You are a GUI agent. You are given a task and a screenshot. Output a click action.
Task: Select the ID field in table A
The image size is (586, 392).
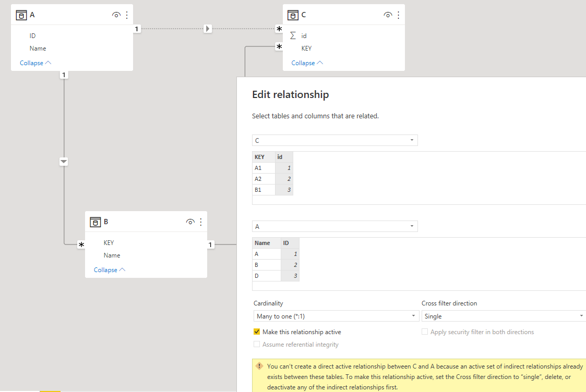(x=33, y=36)
